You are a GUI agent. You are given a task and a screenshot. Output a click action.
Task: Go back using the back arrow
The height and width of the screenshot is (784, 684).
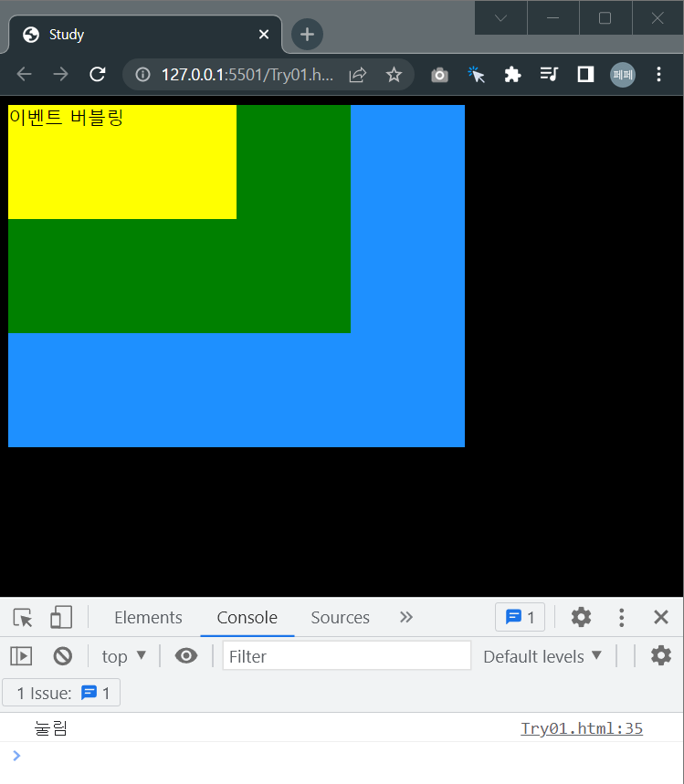point(24,75)
